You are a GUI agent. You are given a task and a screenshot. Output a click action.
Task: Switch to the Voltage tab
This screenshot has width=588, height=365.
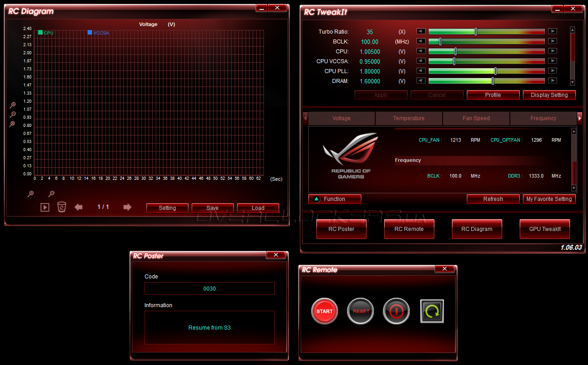pyautogui.click(x=342, y=118)
